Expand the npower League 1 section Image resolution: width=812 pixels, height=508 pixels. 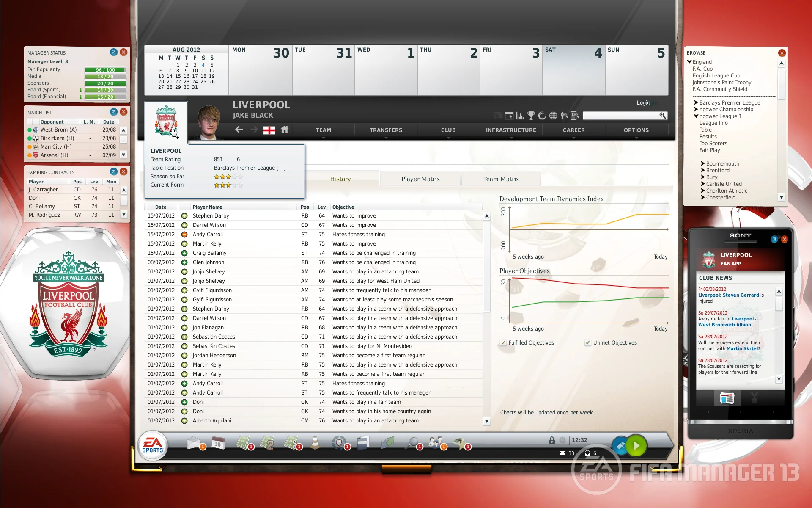click(x=697, y=115)
